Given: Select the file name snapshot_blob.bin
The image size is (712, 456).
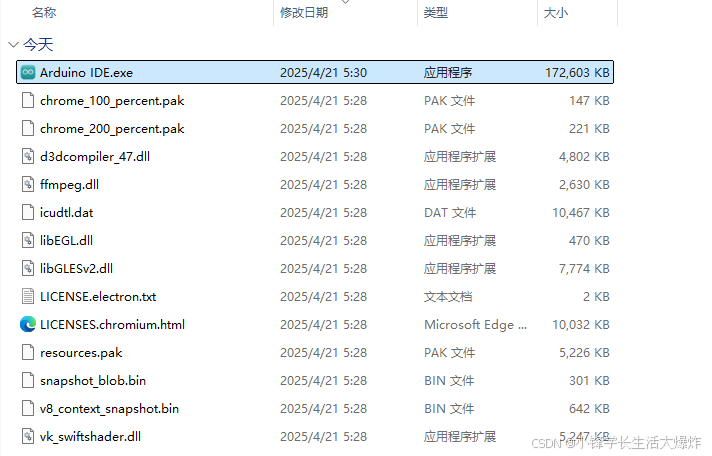Looking at the screenshot, I should point(93,381).
